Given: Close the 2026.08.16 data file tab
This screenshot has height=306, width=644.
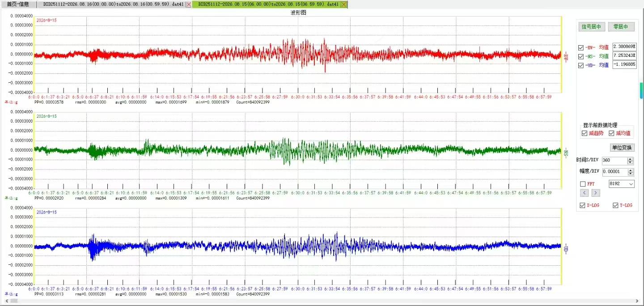Looking at the screenshot, I should point(189,4).
